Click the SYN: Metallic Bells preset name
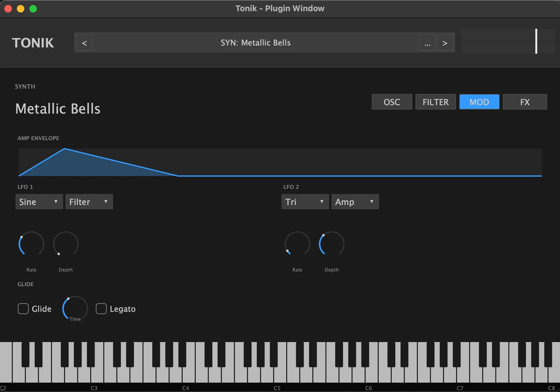 coord(256,43)
